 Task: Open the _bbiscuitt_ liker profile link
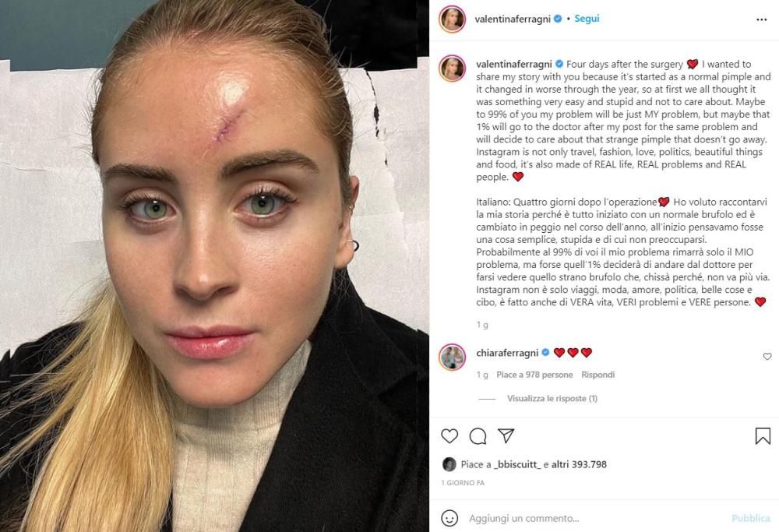click(518, 464)
